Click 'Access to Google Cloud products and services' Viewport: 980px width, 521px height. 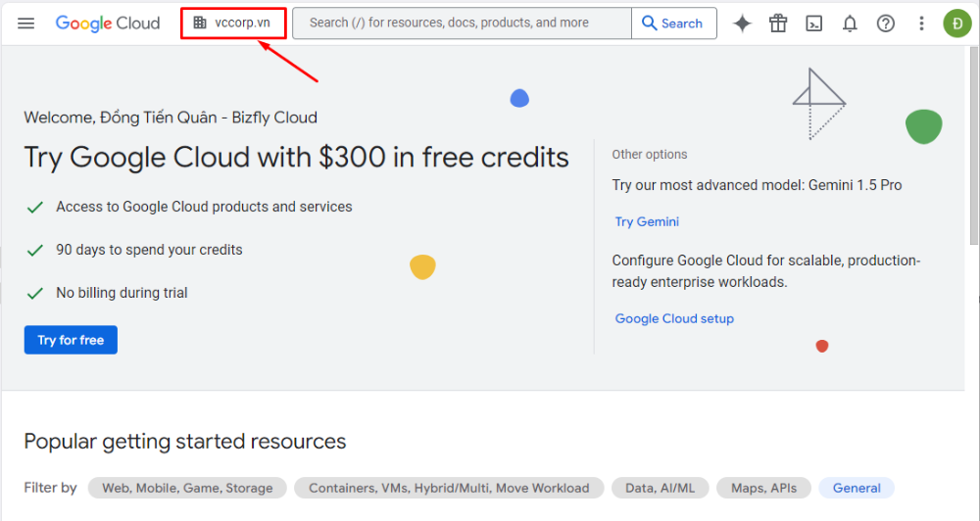coord(205,207)
